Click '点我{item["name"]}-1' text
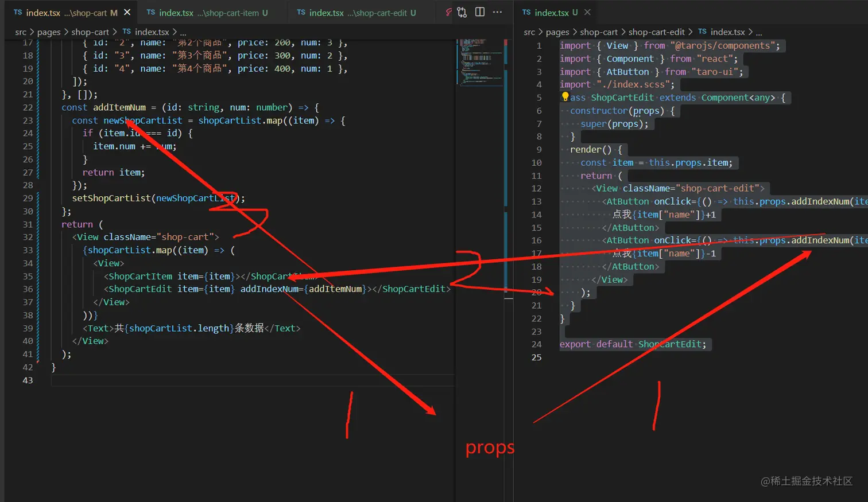 click(664, 254)
